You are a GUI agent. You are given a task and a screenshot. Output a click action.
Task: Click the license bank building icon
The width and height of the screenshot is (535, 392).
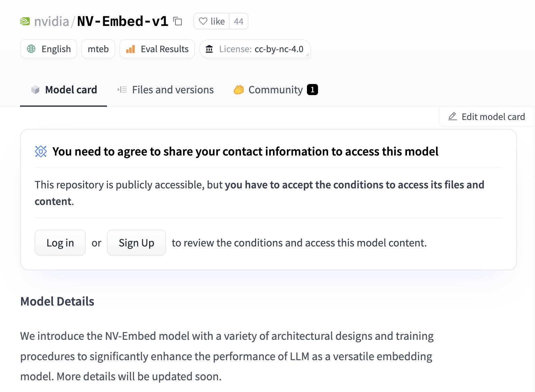click(209, 49)
